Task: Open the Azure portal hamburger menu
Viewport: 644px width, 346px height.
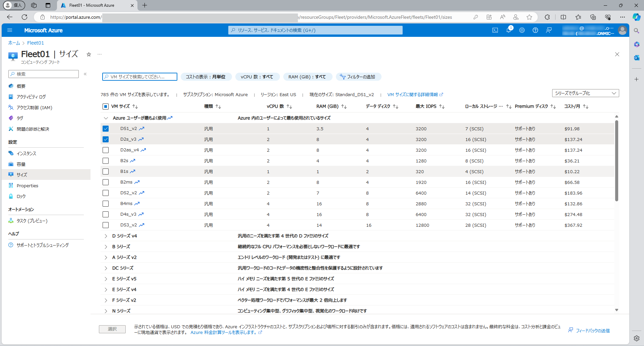Action: click(x=10, y=30)
